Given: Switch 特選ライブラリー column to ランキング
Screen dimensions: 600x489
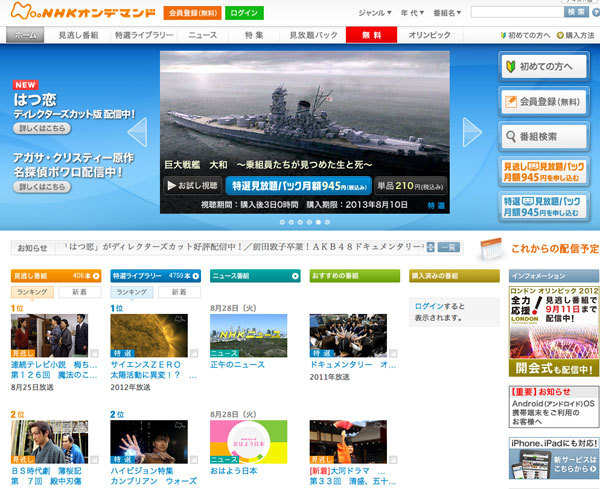Looking at the screenshot, I should (131, 292).
